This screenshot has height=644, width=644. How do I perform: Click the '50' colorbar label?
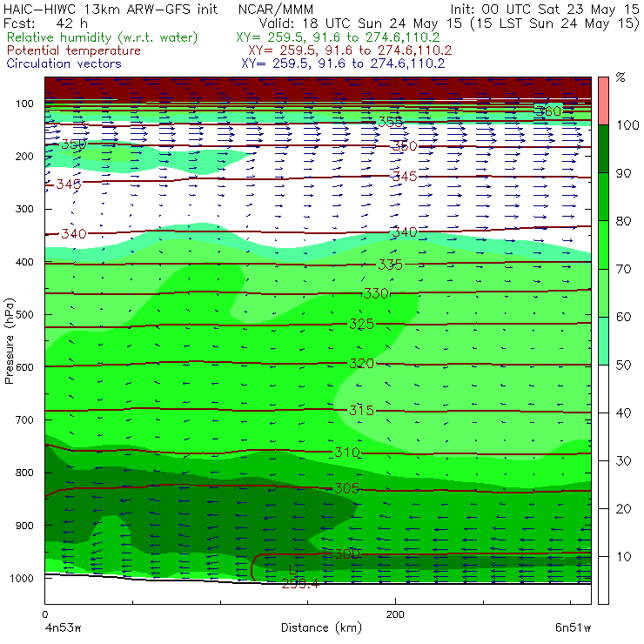(623, 365)
